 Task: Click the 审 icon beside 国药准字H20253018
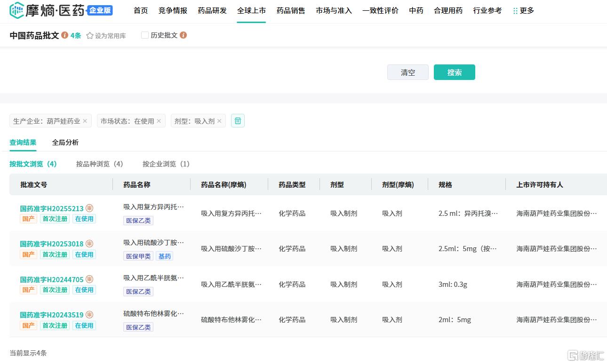coord(89,244)
